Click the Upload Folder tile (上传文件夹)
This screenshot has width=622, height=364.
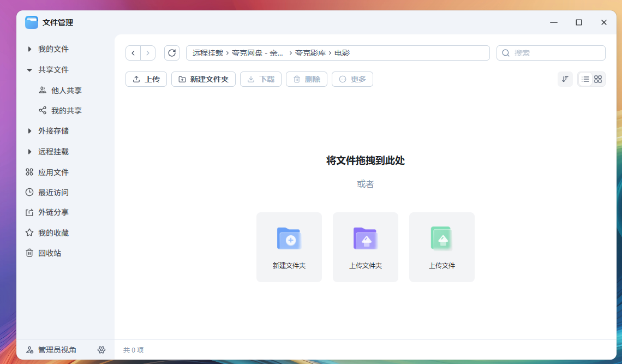pyautogui.click(x=366, y=247)
